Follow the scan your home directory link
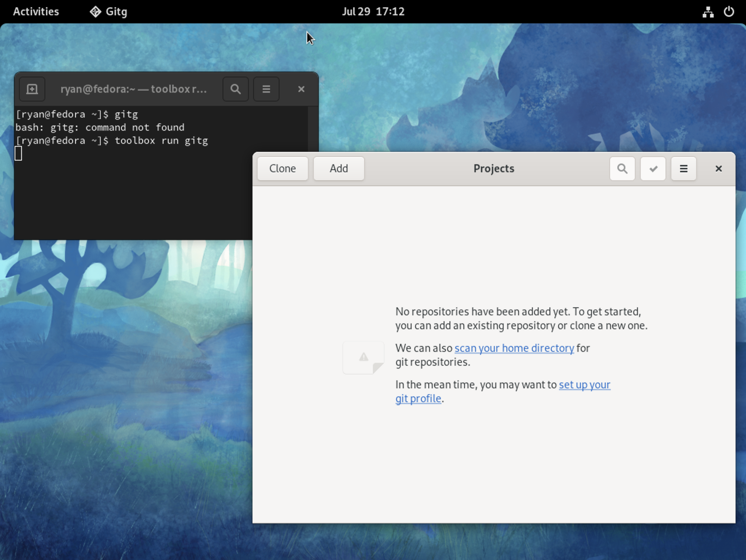746x560 pixels. (514, 348)
